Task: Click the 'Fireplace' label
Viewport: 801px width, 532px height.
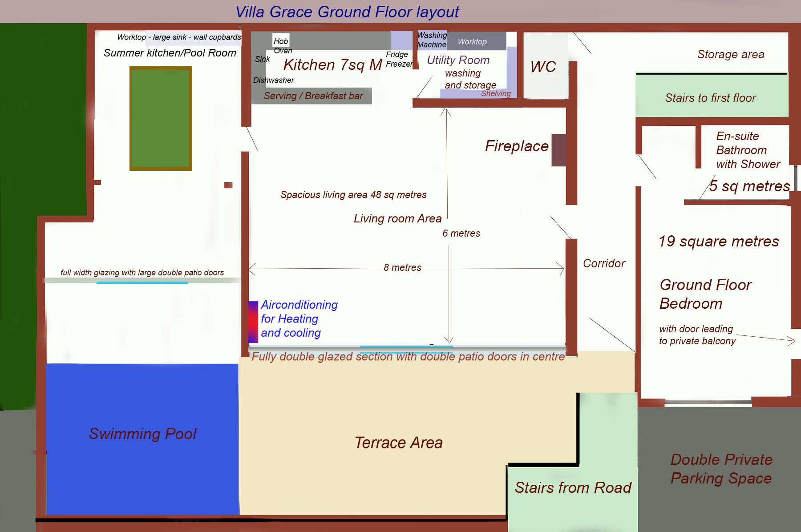Action: pyautogui.click(x=517, y=146)
